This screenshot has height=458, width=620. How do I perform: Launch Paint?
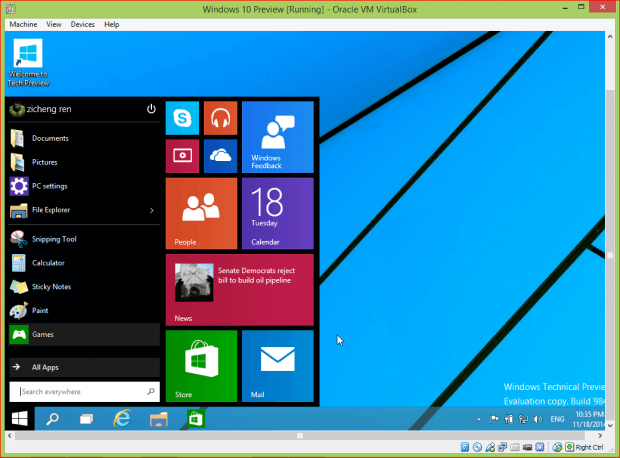[84, 310]
